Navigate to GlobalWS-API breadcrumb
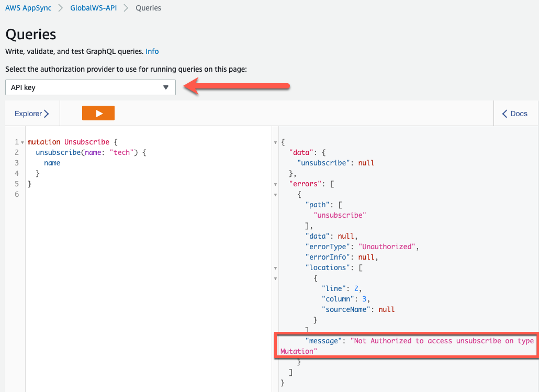 point(93,8)
